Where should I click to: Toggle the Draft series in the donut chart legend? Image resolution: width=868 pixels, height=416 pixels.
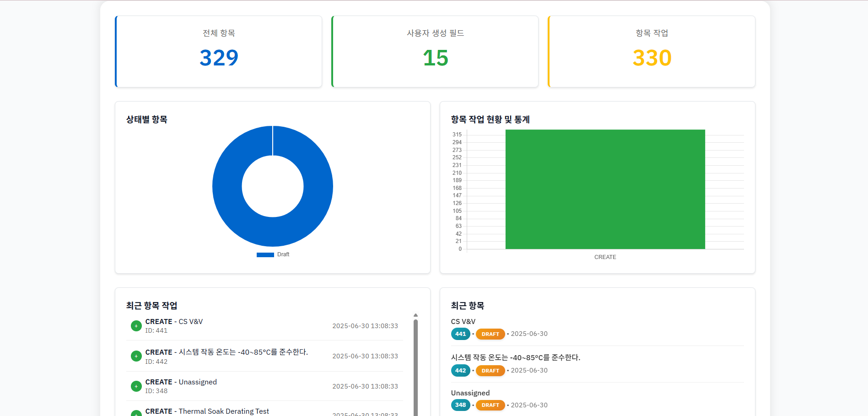(273, 254)
